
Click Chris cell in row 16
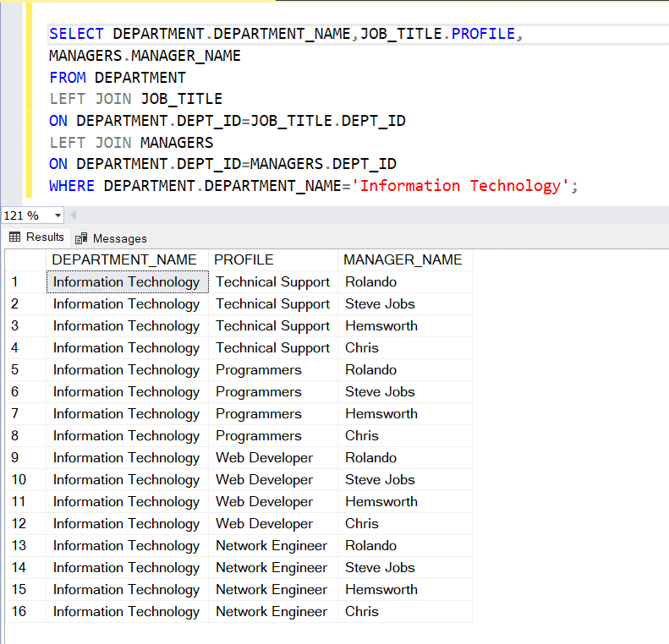coord(405,611)
